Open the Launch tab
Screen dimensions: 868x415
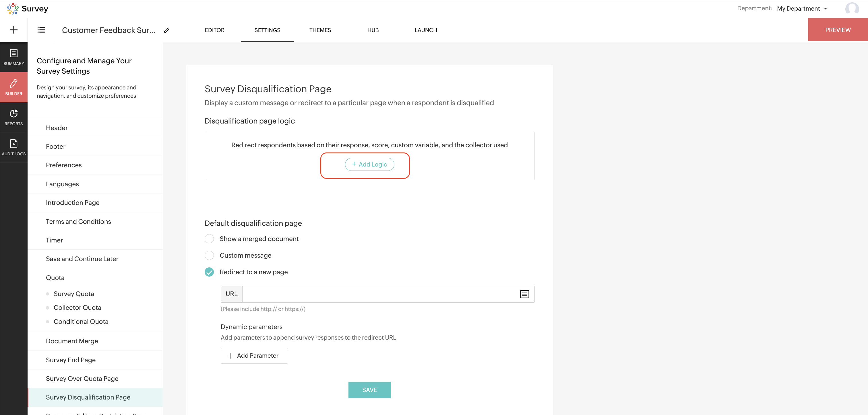coord(426,30)
